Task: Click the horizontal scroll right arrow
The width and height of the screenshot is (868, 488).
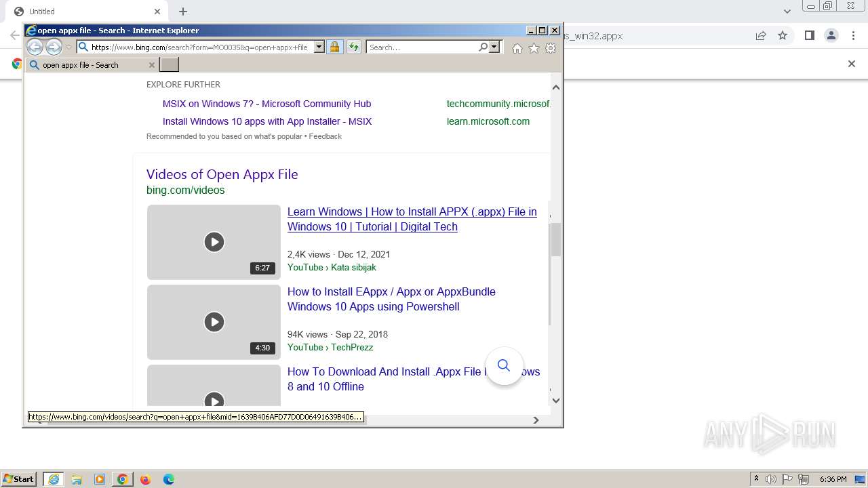Action: (536, 420)
